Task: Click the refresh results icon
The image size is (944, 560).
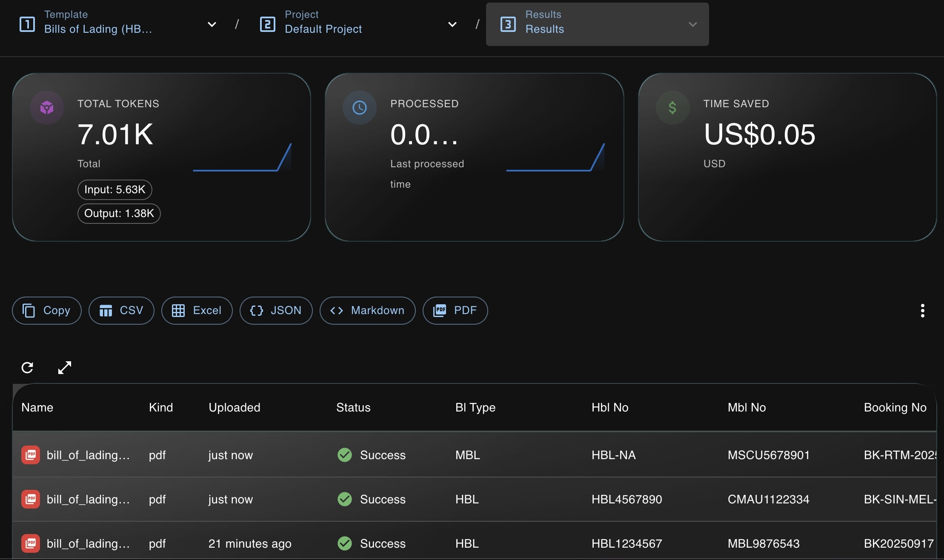Action: [27, 367]
